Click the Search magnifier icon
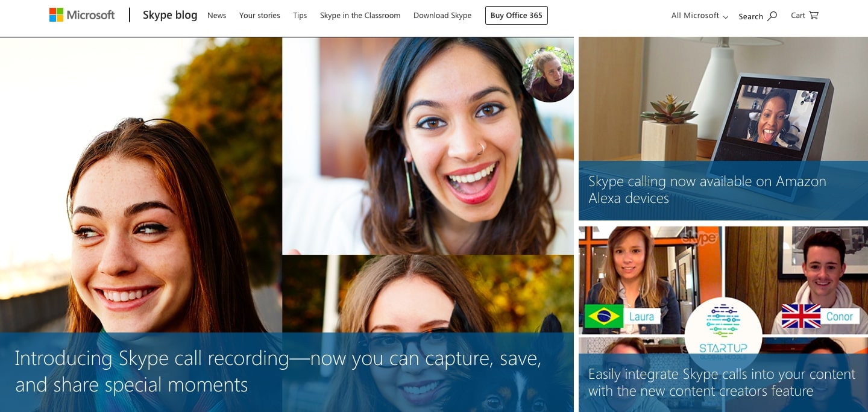The width and height of the screenshot is (868, 412). [x=772, y=16]
